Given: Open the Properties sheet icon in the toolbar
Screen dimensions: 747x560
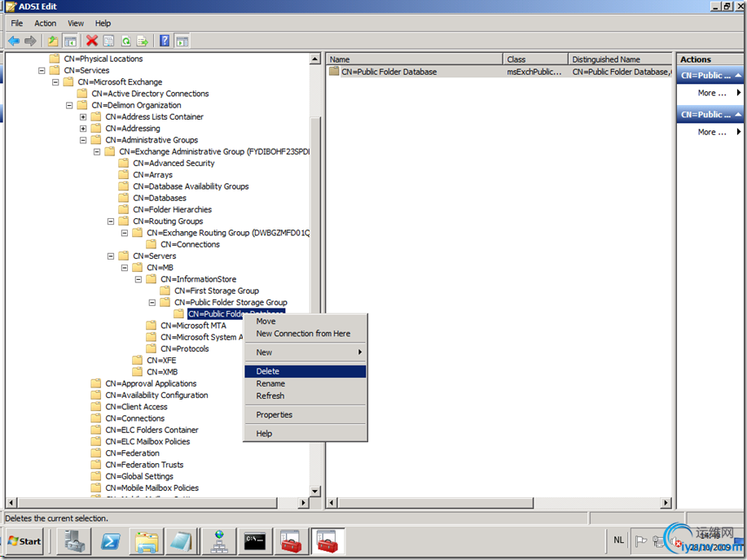Looking at the screenshot, I should pos(108,41).
